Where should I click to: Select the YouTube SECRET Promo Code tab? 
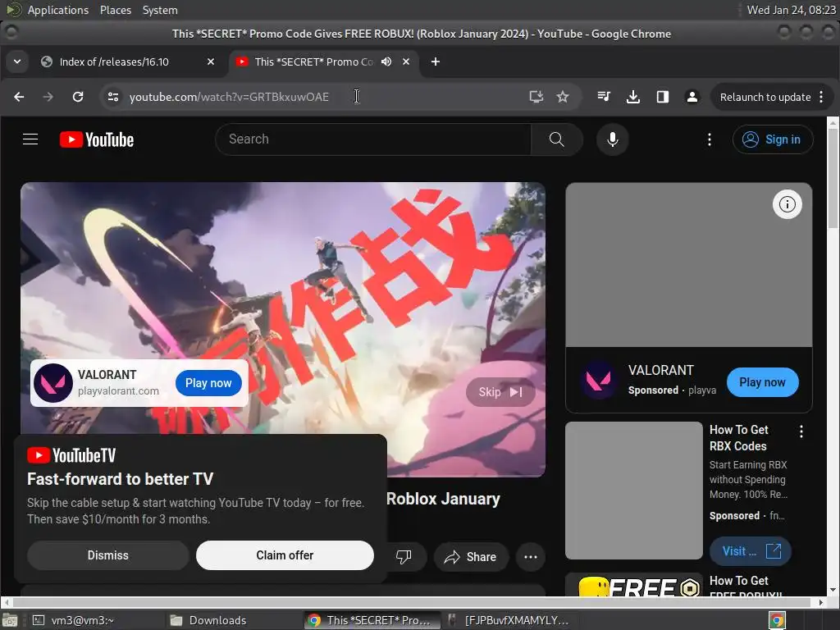(x=313, y=62)
